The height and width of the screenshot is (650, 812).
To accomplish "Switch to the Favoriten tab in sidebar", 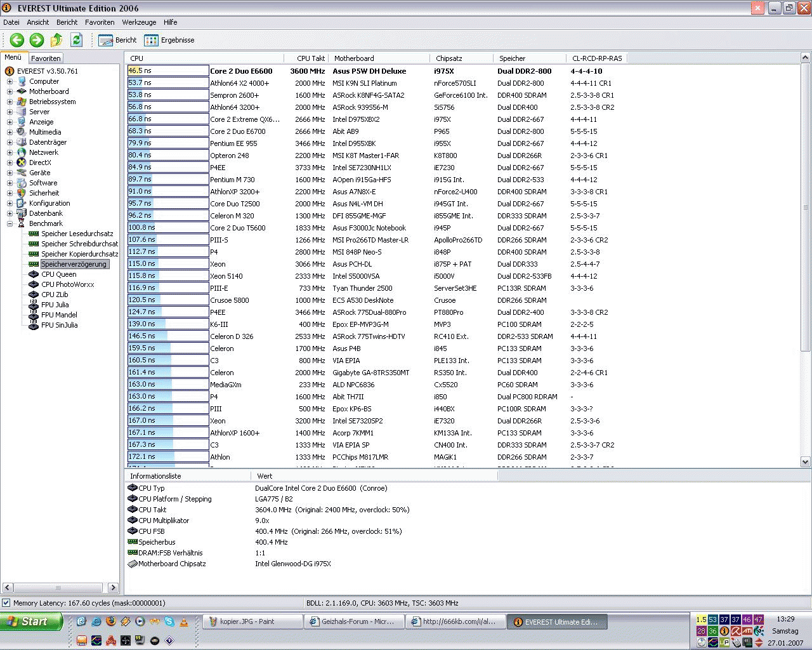I will (46, 58).
